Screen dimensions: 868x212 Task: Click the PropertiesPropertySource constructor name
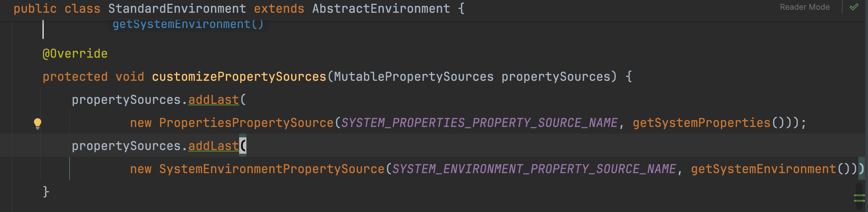click(x=246, y=123)
